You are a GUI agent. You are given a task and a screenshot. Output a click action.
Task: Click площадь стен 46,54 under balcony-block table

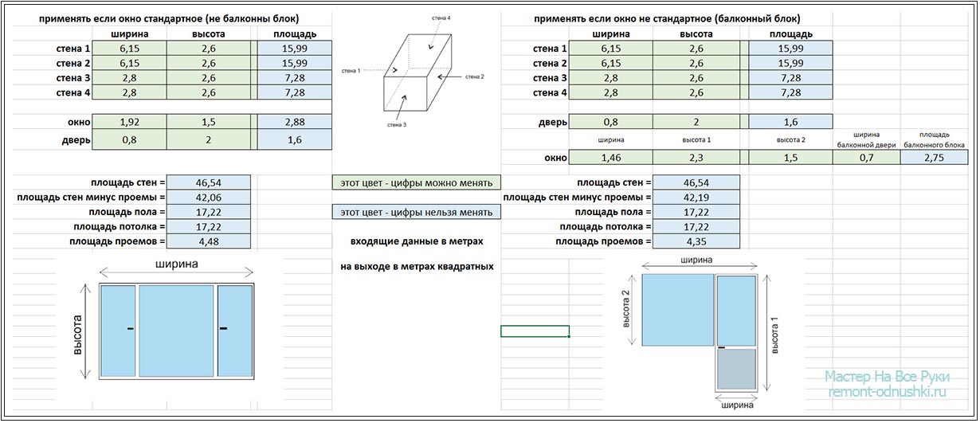coord(696,182)
